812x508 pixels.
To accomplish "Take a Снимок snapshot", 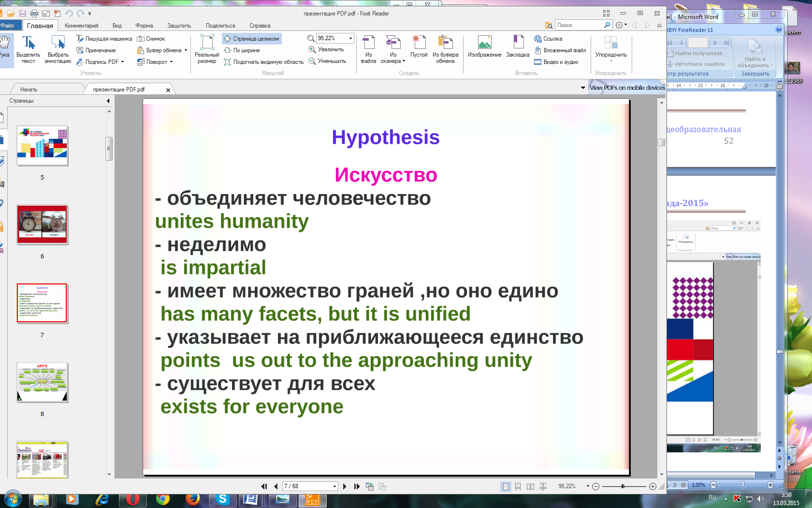I will tap(151, 39).
